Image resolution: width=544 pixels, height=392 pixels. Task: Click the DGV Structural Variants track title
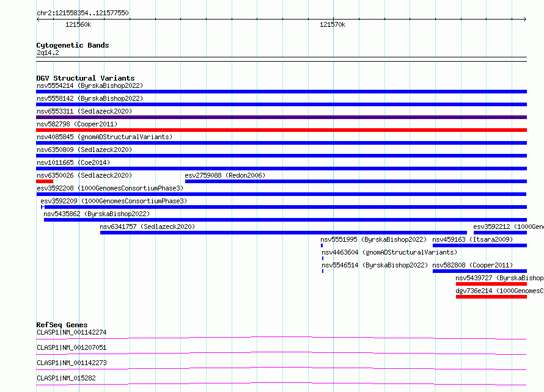[86, 78]
